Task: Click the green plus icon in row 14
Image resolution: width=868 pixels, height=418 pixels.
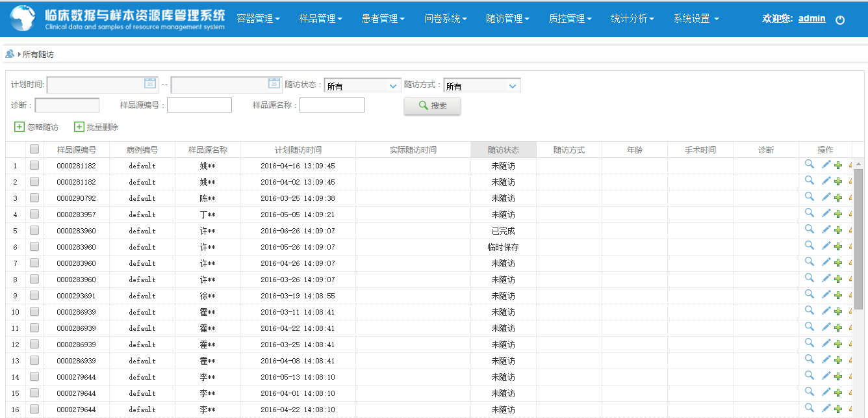Action: point(838,376)
